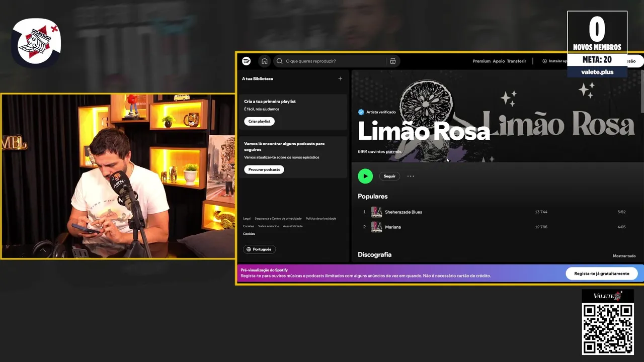Select the Mariana track title

coord(393,227)
